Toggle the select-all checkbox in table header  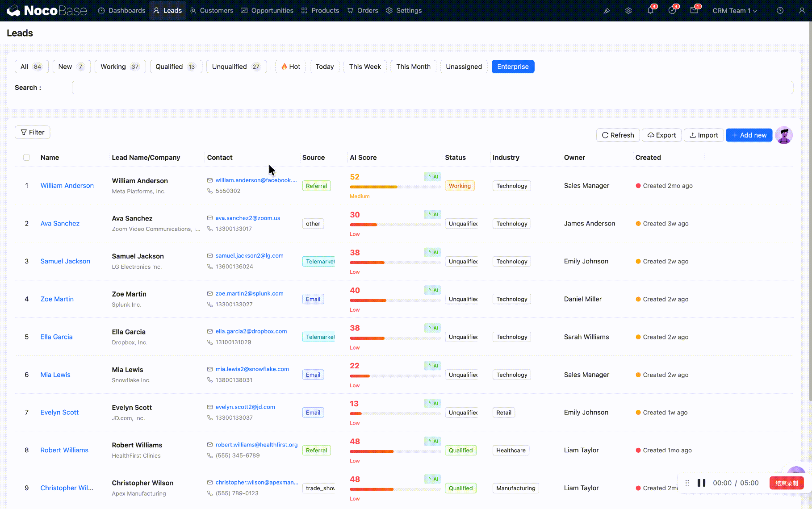pos(27,158)
